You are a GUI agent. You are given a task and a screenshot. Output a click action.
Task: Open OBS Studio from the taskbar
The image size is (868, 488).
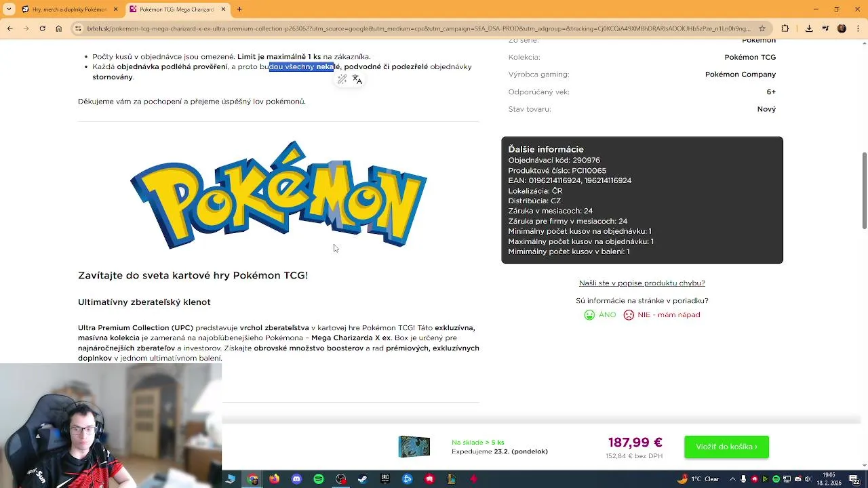(340, 479)
